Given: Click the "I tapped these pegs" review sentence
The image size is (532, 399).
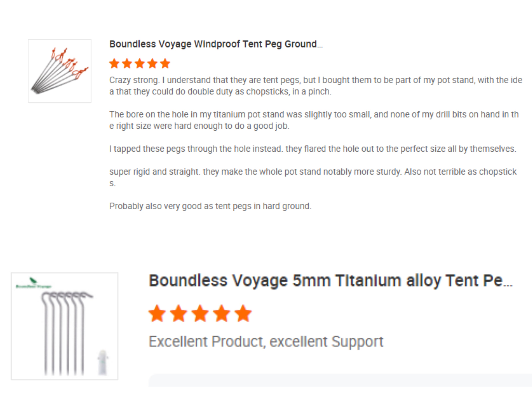Looking at the screenshot, I should (x=312, y=149).
